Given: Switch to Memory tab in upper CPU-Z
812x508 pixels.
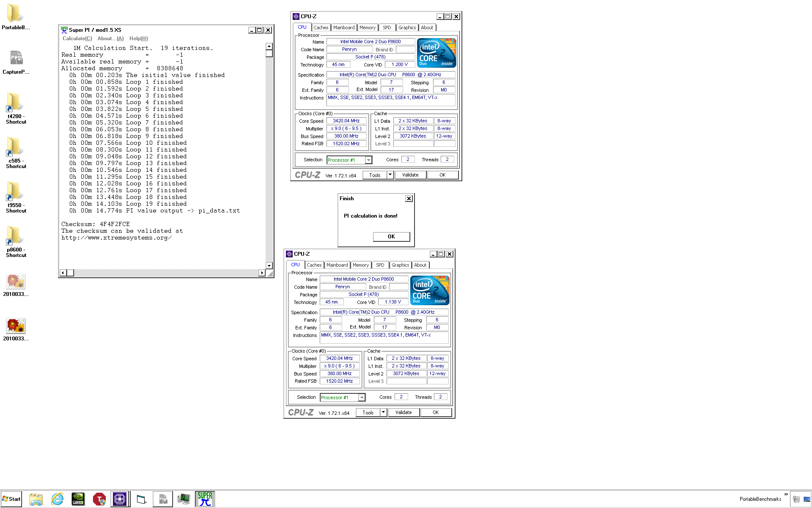Looking at the screenshot, I should pos(368,28).
